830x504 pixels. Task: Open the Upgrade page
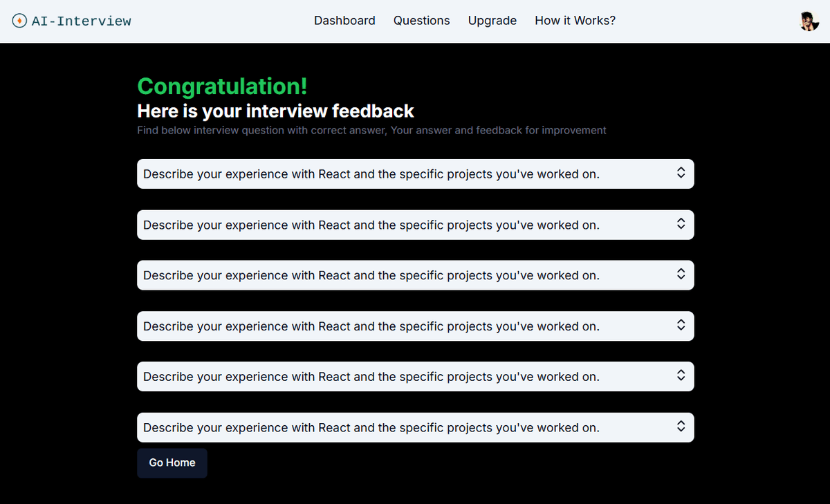click(492, 21)
